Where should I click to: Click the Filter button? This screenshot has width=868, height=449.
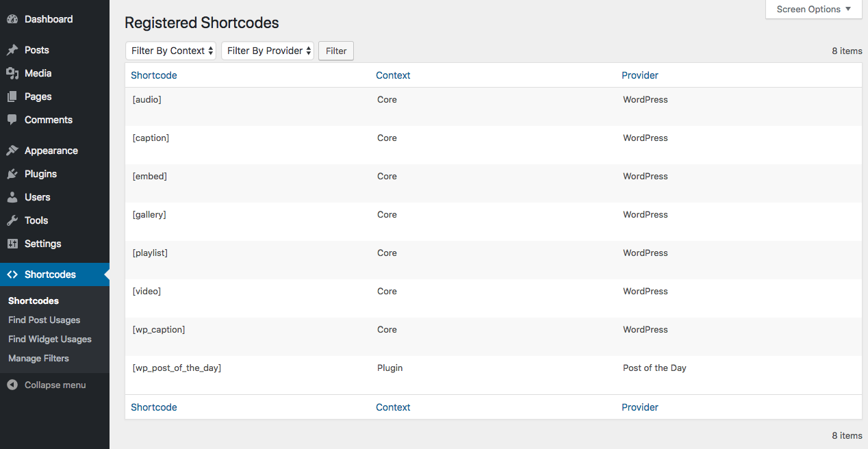[x=336, y=51]
